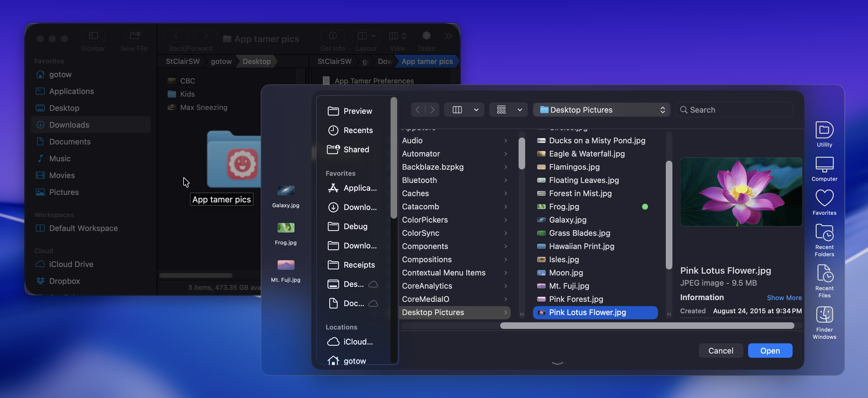Click the folder column vertical scrollbar
The image size is (868, 398).
pos(522,153)
